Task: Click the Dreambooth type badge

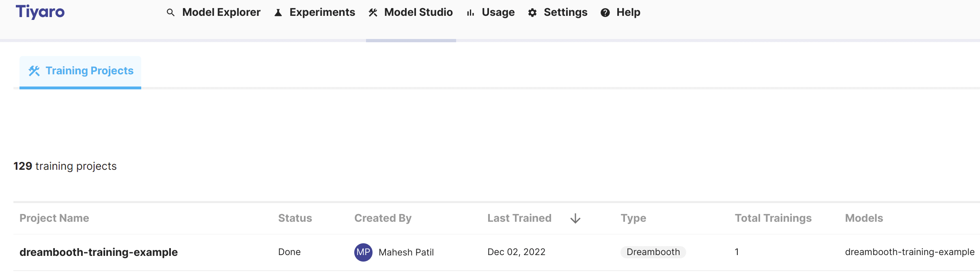Action: pos(653,252)
